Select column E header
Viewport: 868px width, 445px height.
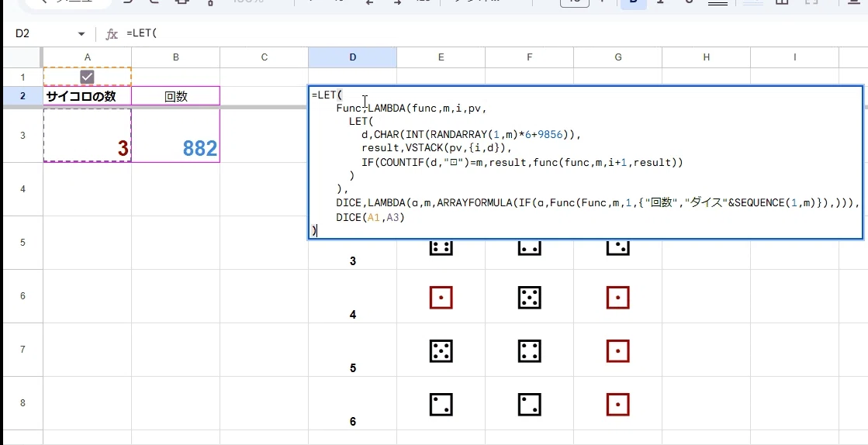click(441, 57)
